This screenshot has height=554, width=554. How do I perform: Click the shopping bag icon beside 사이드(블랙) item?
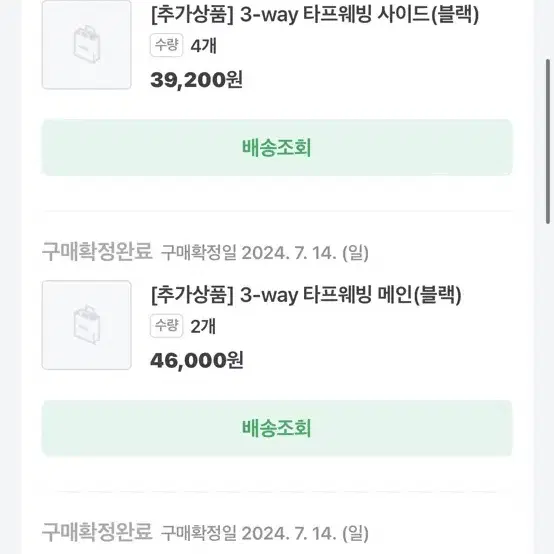87,43
